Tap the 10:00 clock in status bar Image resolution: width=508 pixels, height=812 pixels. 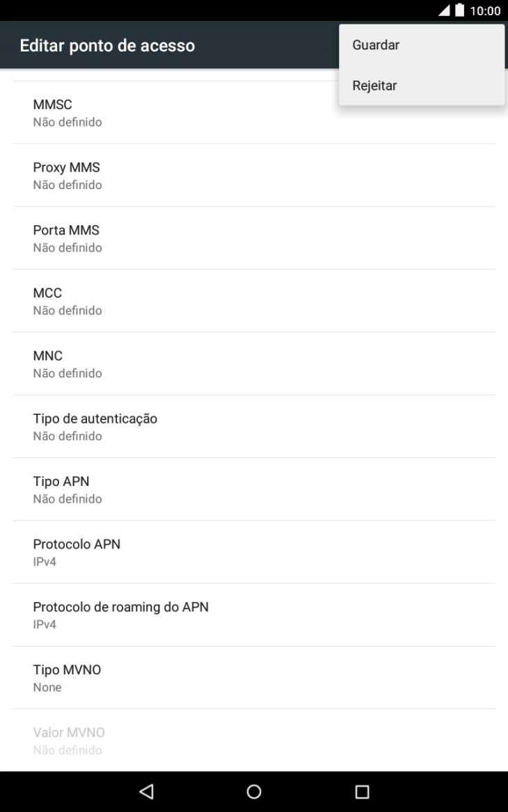pos(486,10)
